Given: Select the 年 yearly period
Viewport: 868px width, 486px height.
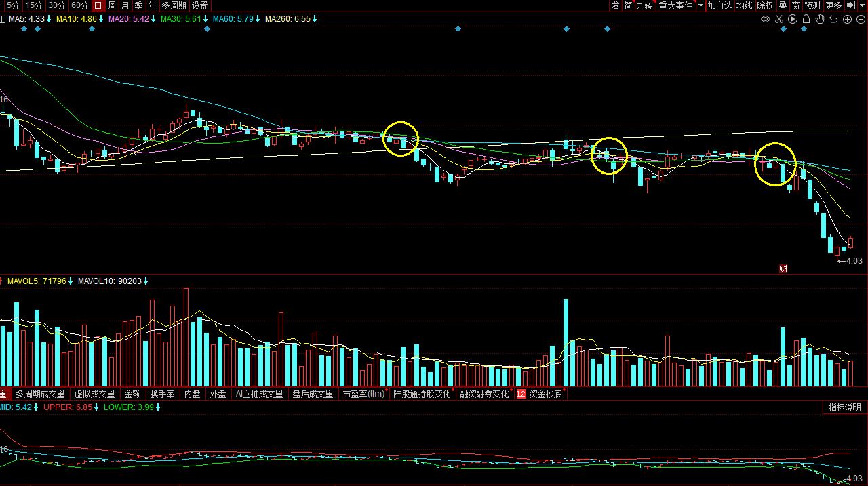Looking at the screenshot, I should tap(153, 5).
